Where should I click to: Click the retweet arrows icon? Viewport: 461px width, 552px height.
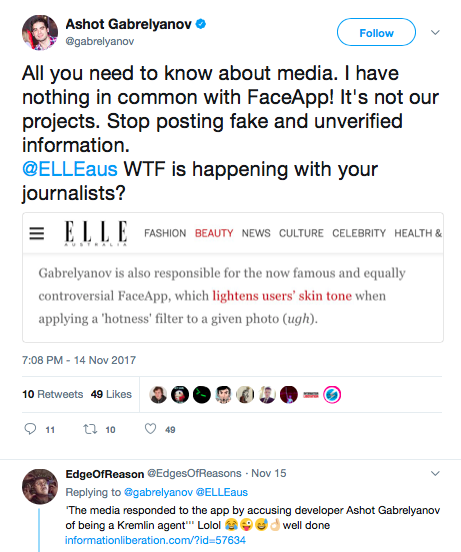coord(90,429)
